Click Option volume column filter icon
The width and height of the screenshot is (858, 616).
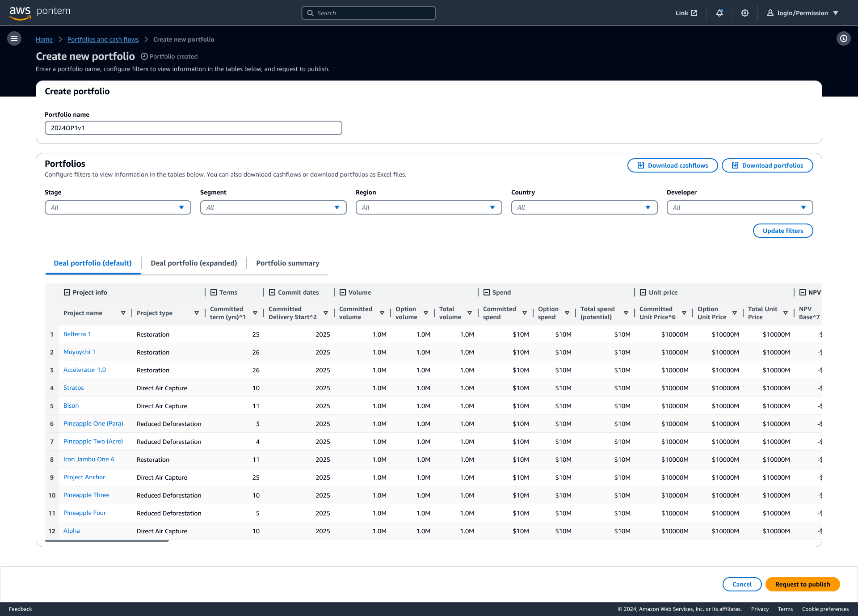coord(426,313)
